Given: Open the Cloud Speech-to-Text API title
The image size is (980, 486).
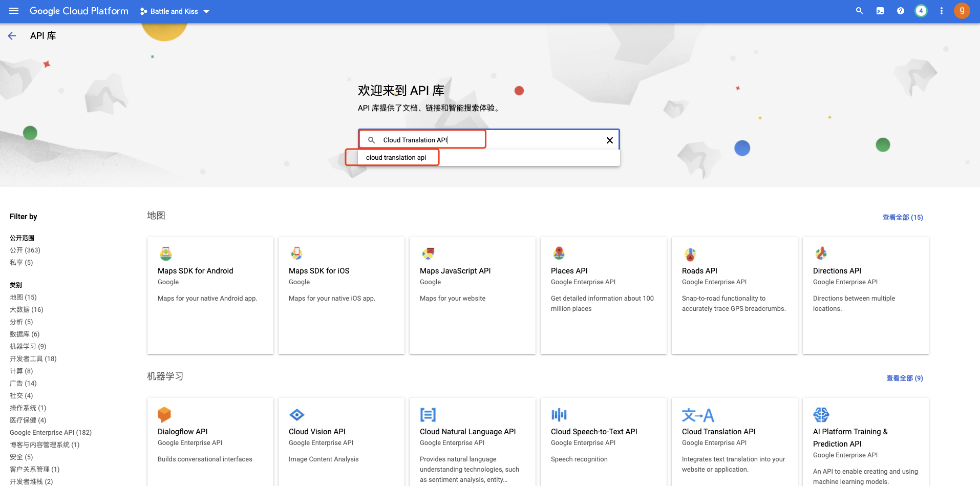Looking at the screenshot, I should tap(594, 432).
